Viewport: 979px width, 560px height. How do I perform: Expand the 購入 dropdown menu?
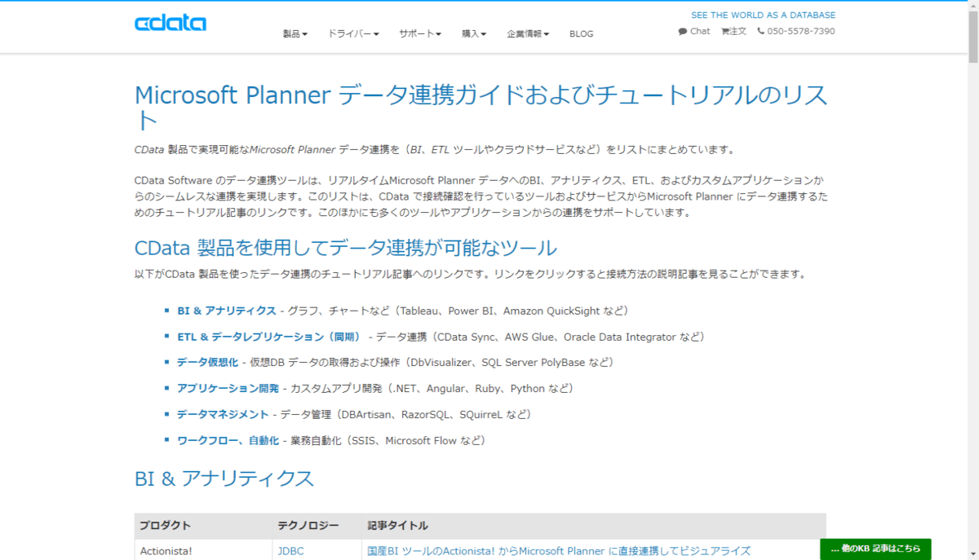474,34
